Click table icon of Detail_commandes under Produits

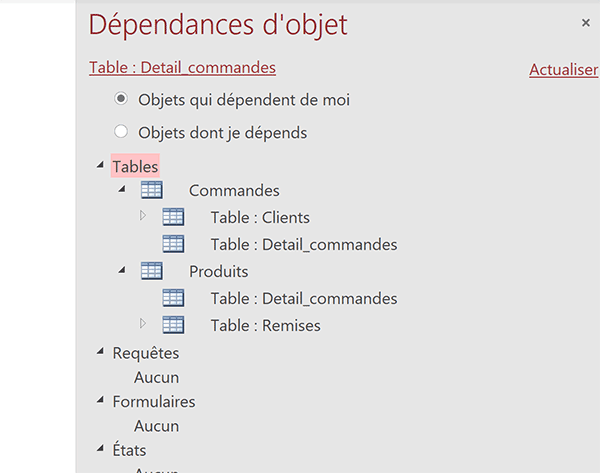click(173, 298)
